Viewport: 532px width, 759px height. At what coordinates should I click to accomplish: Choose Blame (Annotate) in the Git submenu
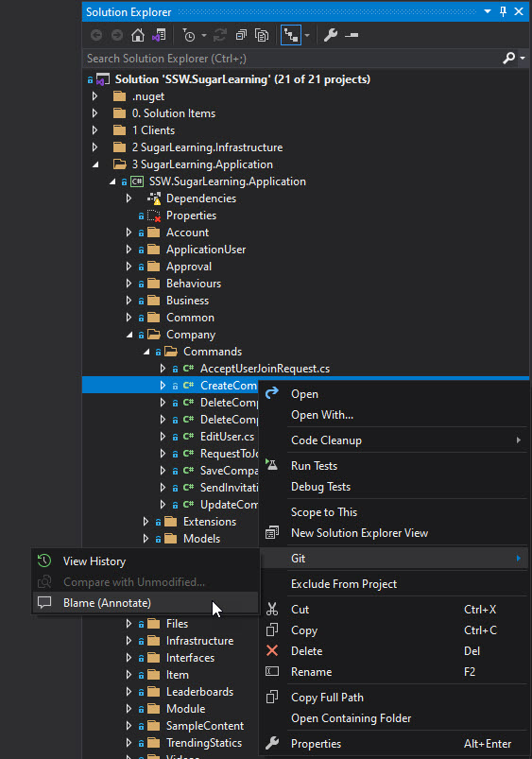click(x=146, y=603)
